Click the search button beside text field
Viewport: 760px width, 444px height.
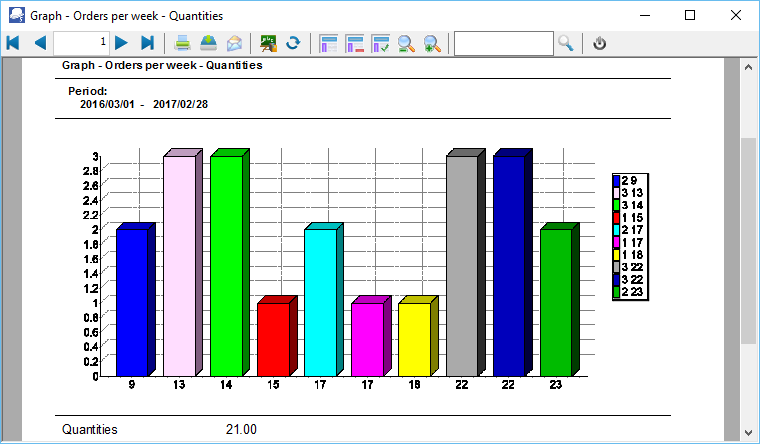(x=566, y=43)
